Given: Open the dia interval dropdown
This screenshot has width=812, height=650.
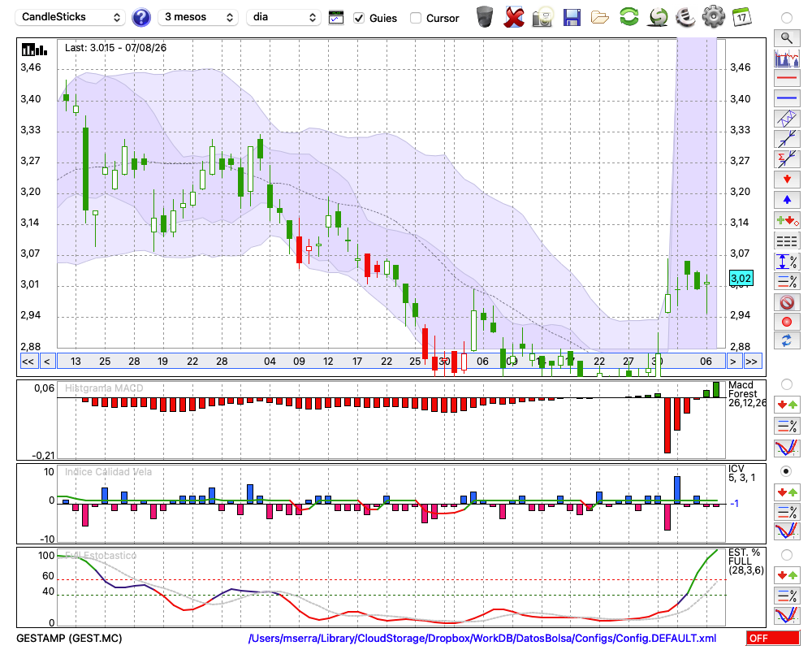Looking at the screenshot, I should pyautogui.click(x=283, y=17).
